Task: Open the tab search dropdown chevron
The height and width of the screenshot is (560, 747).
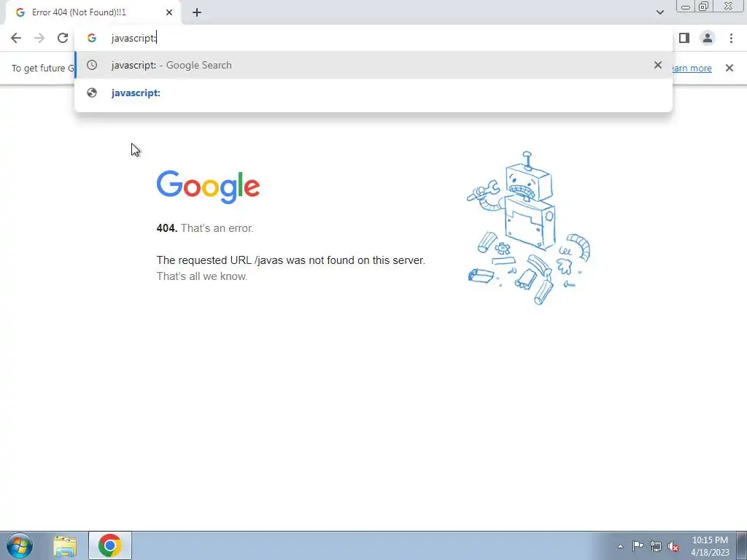Action: click(659, 12)
